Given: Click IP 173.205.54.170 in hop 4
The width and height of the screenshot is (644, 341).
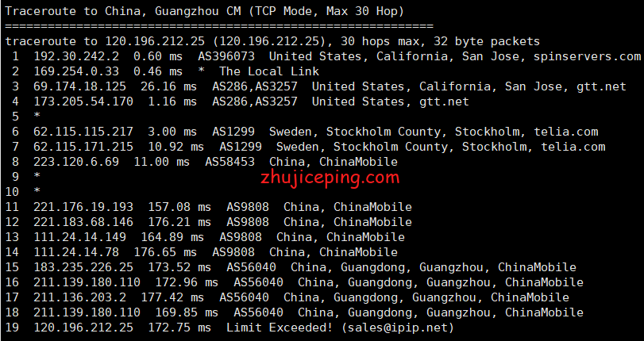Looking at the screenshot, I should [83, 102].
